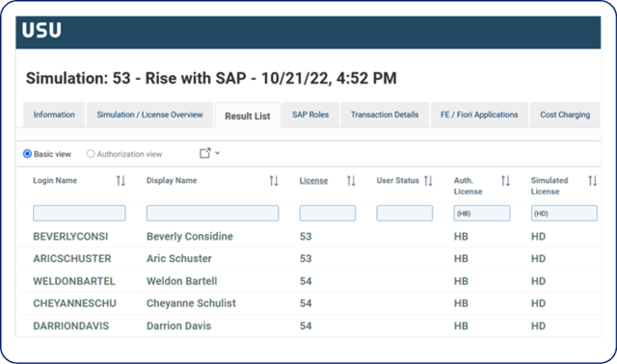Click license value 54 for Weldon Bartell
Viewport: 617px width, 364px height.
pyautogui.click(x=306, y=281)
